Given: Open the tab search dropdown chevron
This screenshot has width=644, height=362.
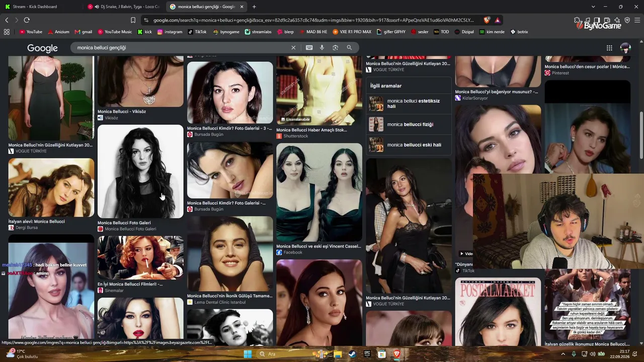Looking at the screenshot, I should pos(593,7).
